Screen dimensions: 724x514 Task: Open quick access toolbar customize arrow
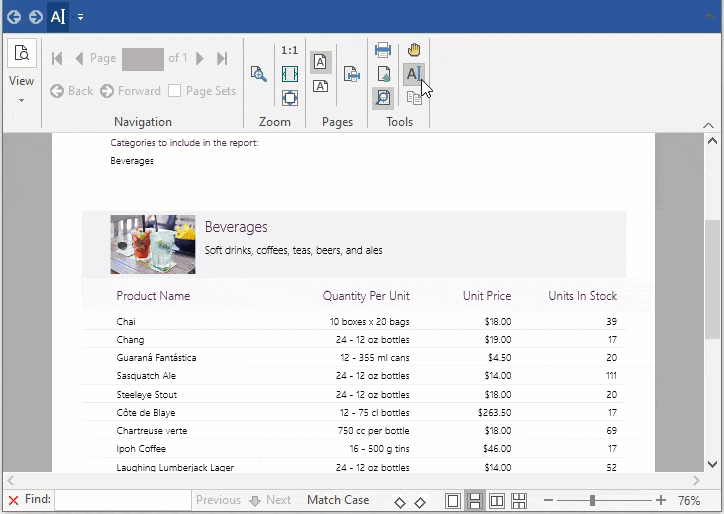(x=81, y=16)
